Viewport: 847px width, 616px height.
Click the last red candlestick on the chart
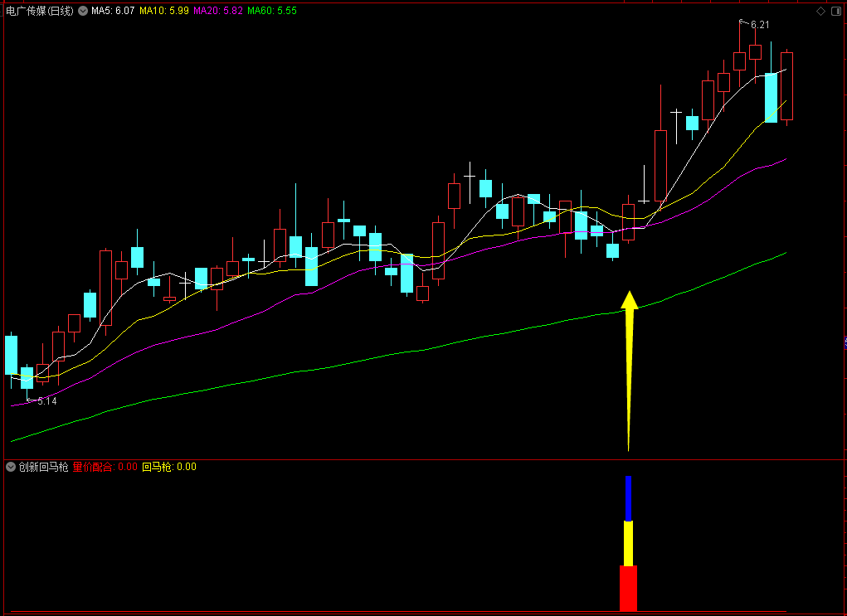786,86
